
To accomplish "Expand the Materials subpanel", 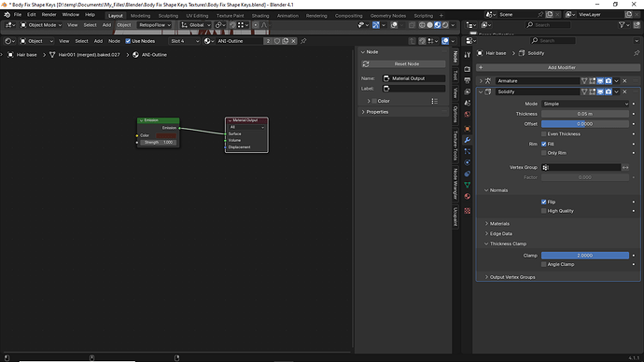I will 499,224.
